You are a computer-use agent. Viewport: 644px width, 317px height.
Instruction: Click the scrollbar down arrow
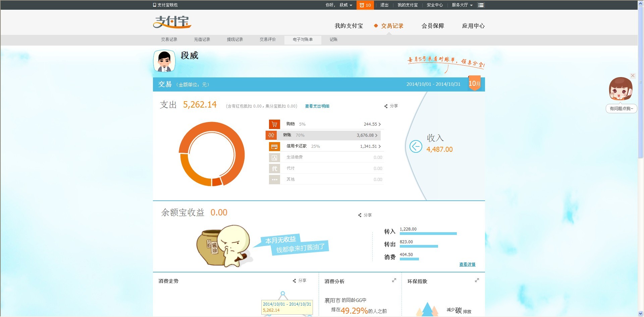click(641, 314)
